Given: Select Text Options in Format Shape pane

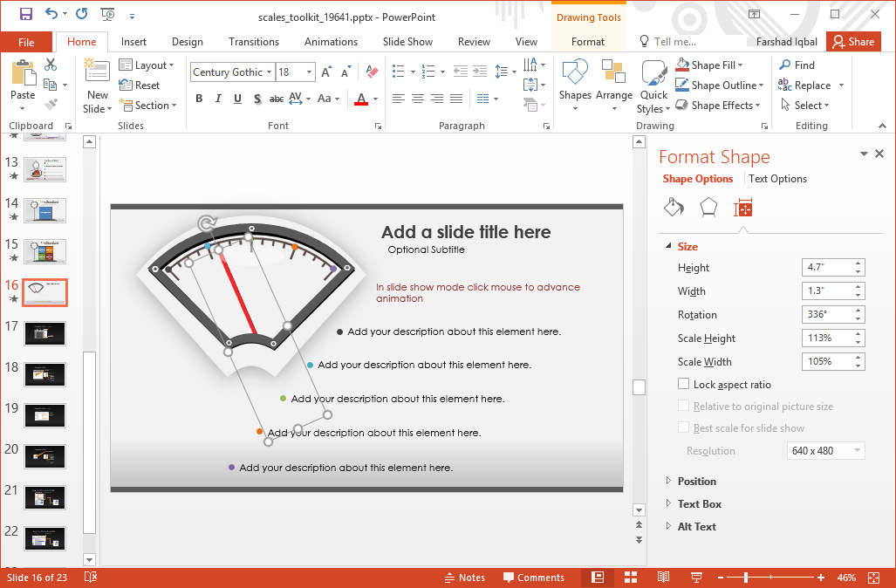Looking at the screenshot, I should click(x=777, y=179).
